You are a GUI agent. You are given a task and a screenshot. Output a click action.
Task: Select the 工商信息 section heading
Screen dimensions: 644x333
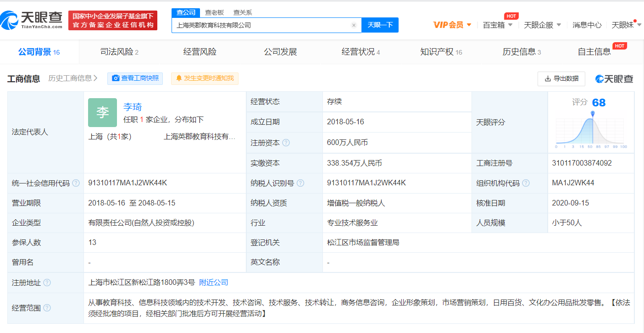tap(24, 78)
